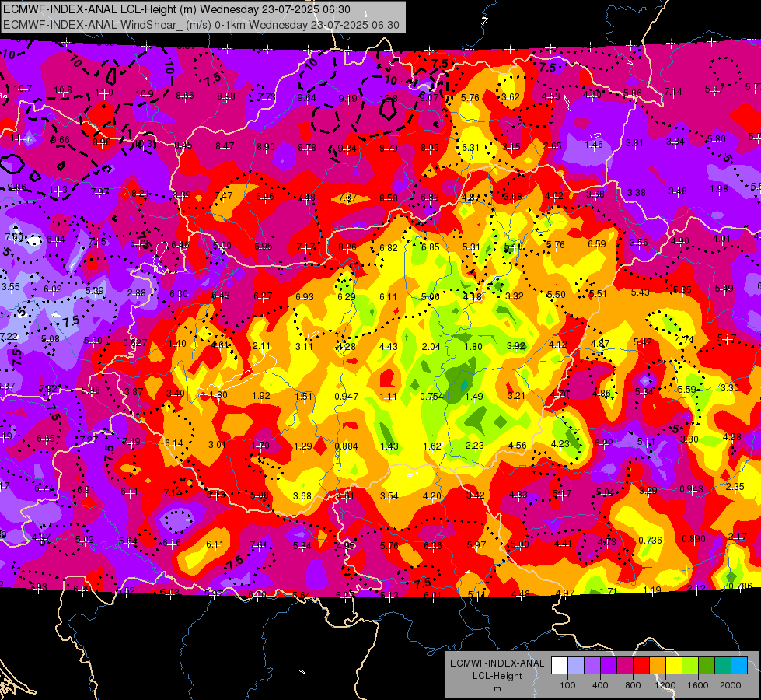Click the wind shear value 1.43

(x=389, y=446)
